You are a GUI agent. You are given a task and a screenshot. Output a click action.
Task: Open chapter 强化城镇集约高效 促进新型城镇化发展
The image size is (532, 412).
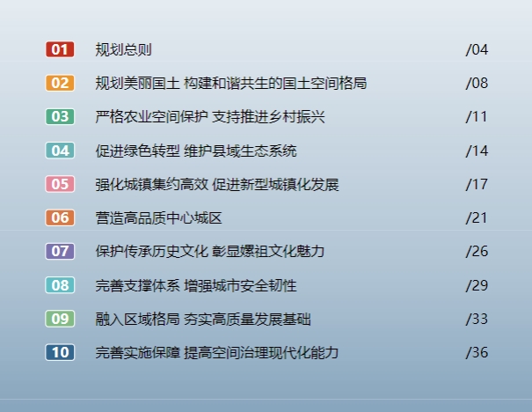(217, 184)
